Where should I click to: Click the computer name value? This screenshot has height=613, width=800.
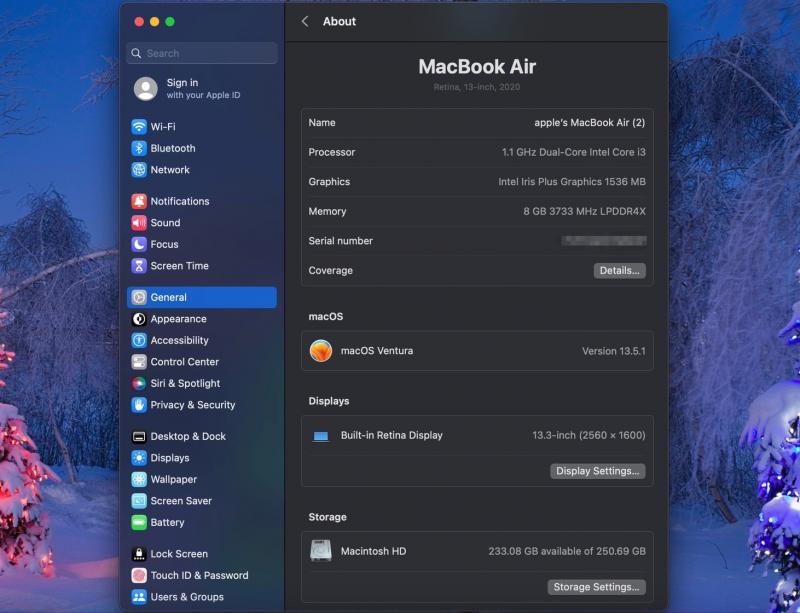[x=589, y=122]
